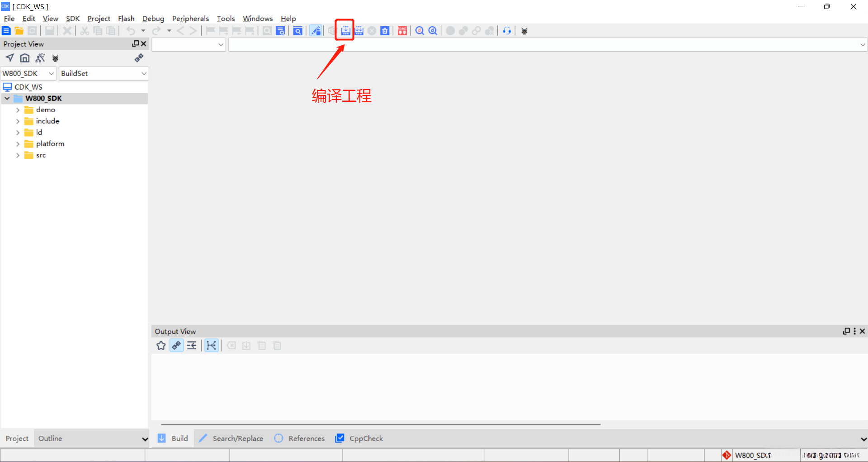This screenshot has height=462, width=868.
Task: Click the save file floppy icon
Action: (50, 31)
